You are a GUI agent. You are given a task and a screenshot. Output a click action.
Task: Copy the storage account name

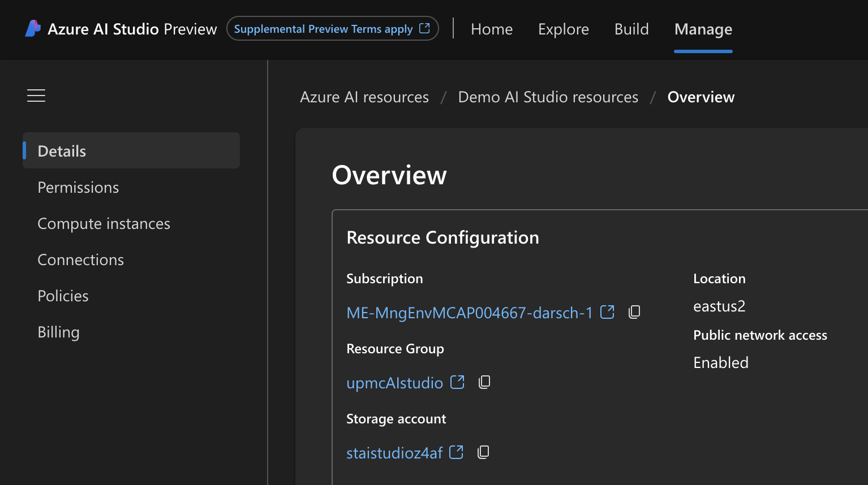[x=483, y=452]
